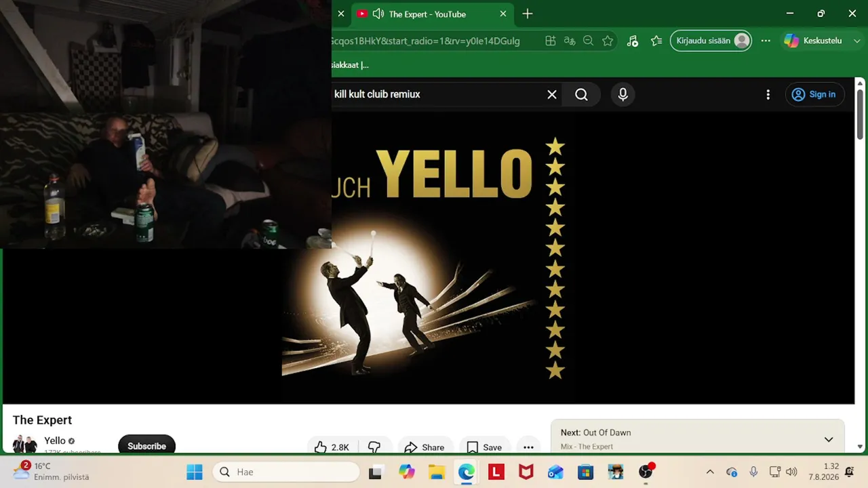868x488 pixels.
Task: Expand the Next: Out Of Dawn mix panel
Action: tap(829, 439)
